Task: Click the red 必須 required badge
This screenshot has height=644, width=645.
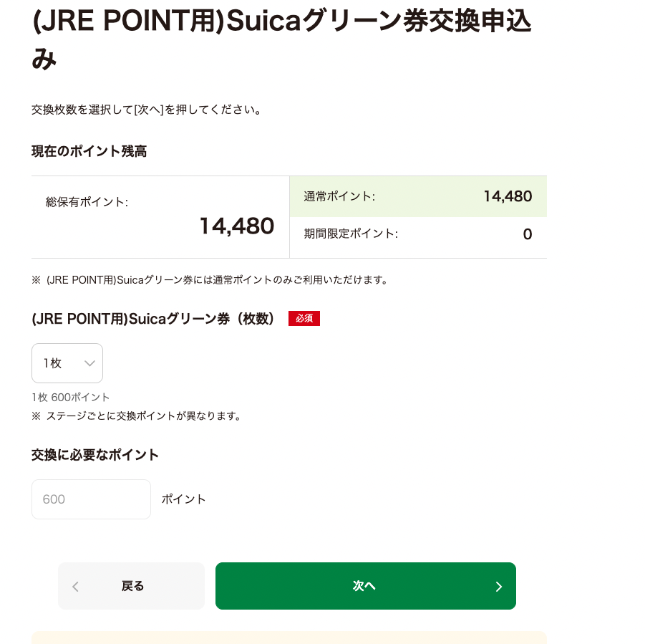Action: point(304,318)
